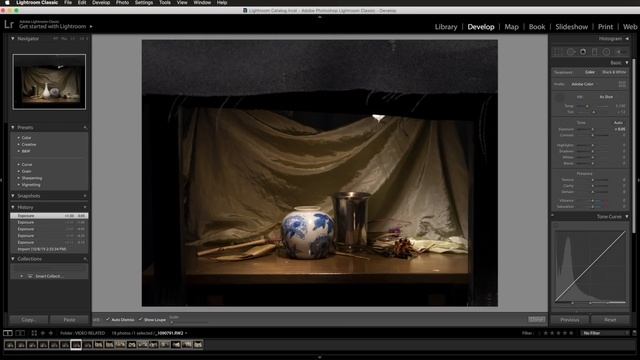
Task: Go forward with filmstrip right arrow
Action: pos(51,333)
